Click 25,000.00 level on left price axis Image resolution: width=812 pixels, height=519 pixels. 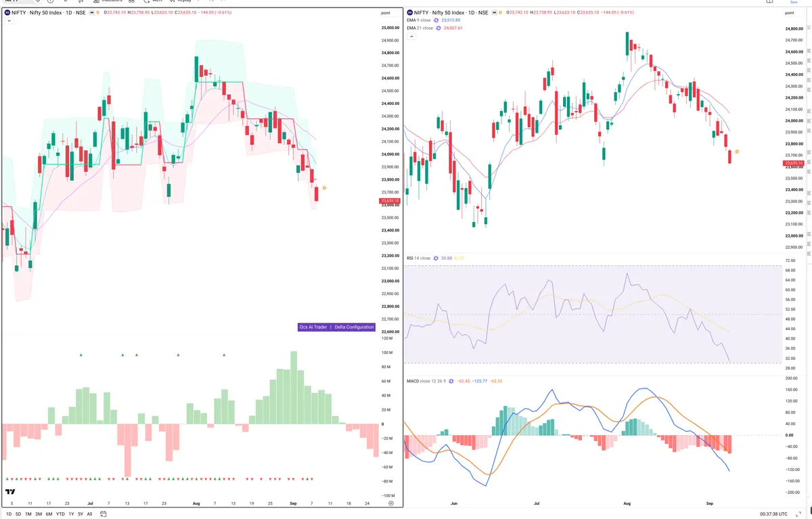coord(391,28)
